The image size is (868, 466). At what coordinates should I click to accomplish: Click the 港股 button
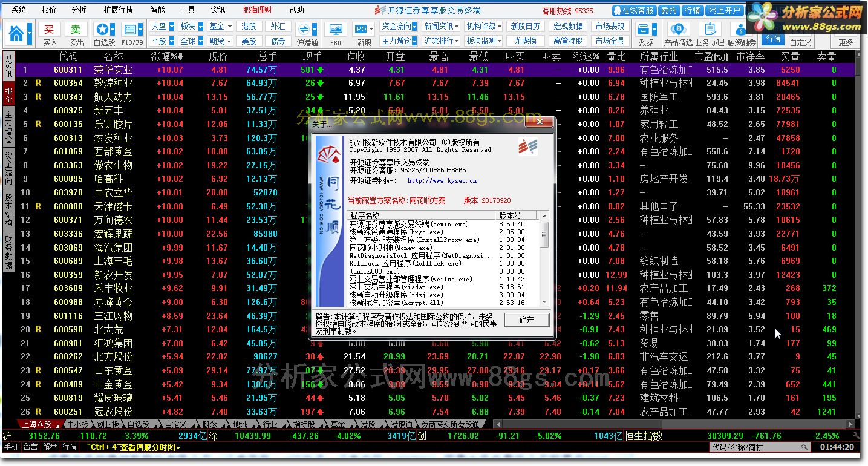[249, 27]
